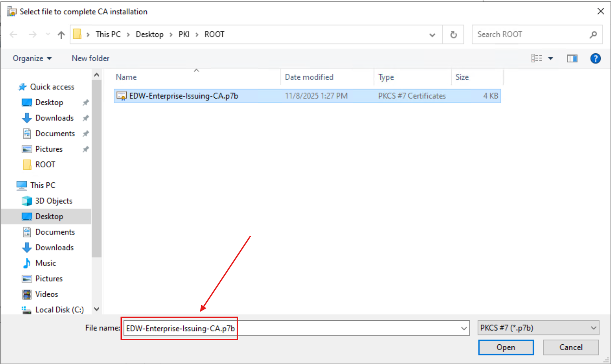The image size is (611, 364).
Task: Click the search magnifier in Search ROOT box
Action: click(593, 34)
